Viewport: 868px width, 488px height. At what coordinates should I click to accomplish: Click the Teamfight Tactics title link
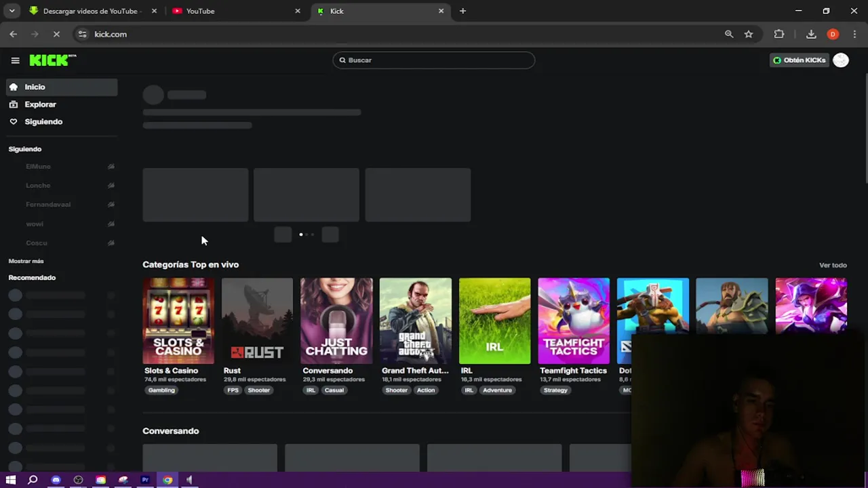(573, 371)
